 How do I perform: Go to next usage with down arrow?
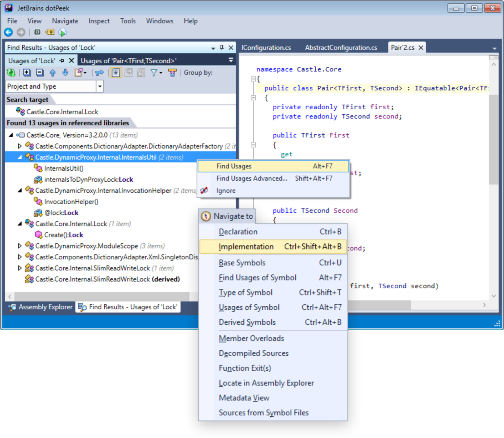[65, 73]
